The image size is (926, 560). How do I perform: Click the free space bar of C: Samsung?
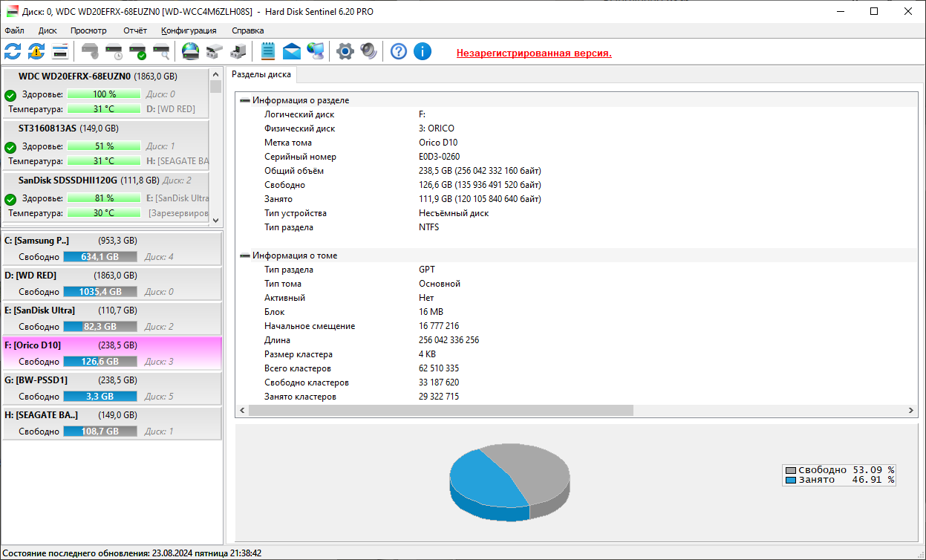[x=100, y=257]
